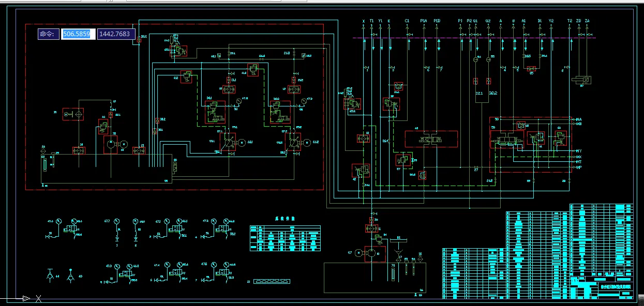Click the Y coordinate field showing 1442.7683
Viewport: 644px width, 306px height.
tap(116, 34)
